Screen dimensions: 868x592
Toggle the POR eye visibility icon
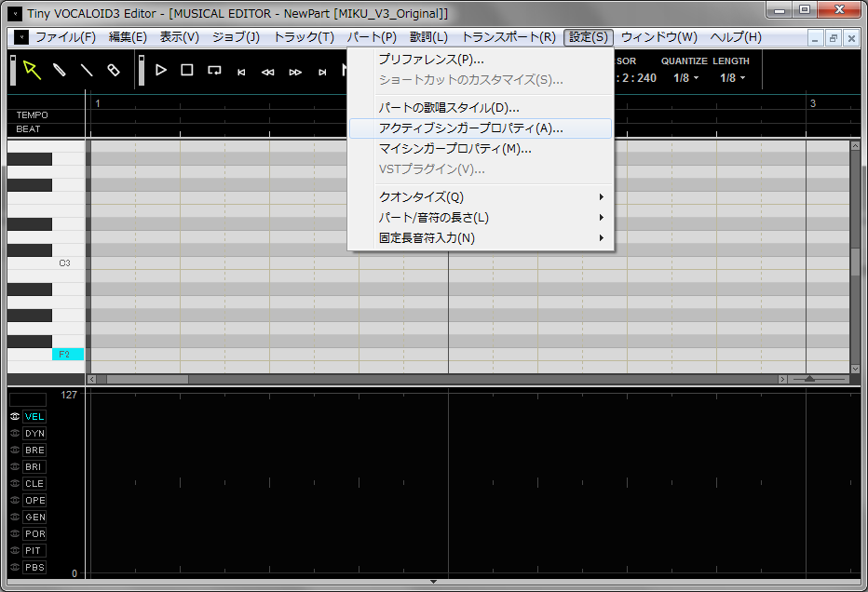point(15,533)
